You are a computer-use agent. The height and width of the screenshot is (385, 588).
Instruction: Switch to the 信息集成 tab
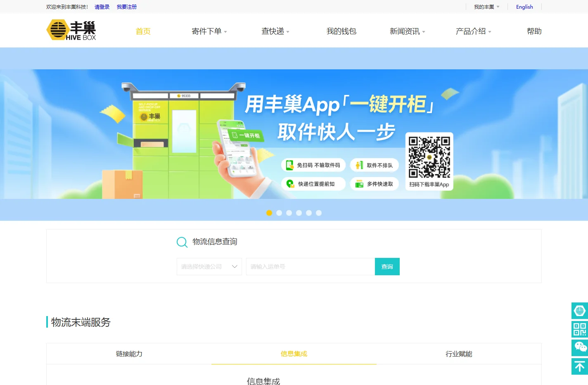[x=294, y=354]
